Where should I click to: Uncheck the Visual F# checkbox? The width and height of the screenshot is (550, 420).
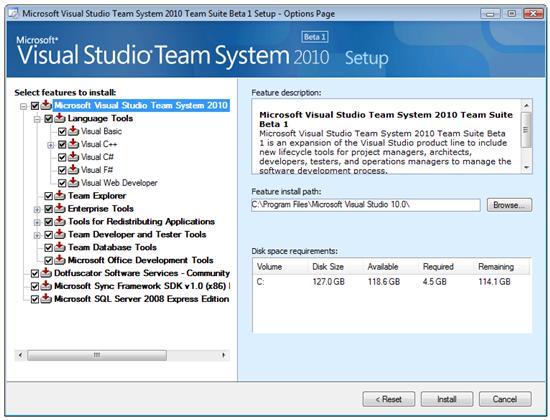(62, 170)
